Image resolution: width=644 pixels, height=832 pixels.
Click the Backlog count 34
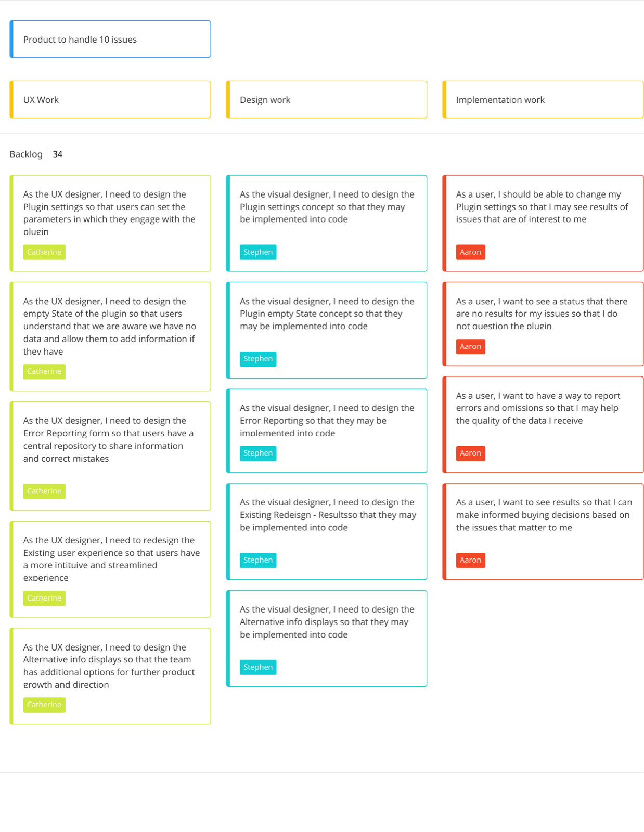point(58,154)
